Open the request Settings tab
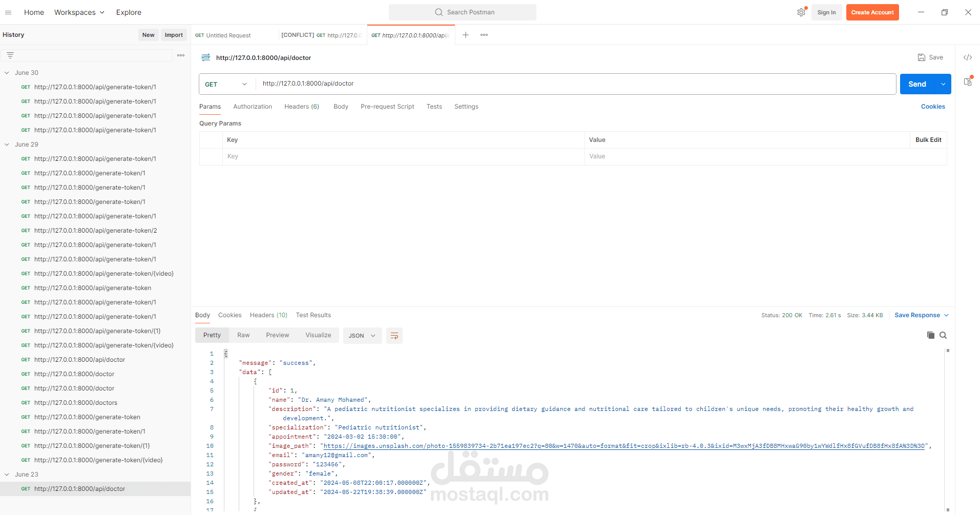Image resolution: width=980 pixels, height=515 pixels. pos(466,107)
